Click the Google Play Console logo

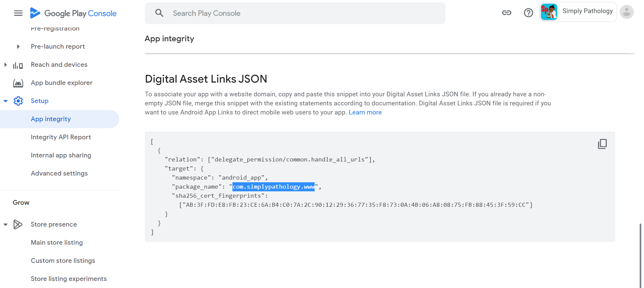click(73, 13)
